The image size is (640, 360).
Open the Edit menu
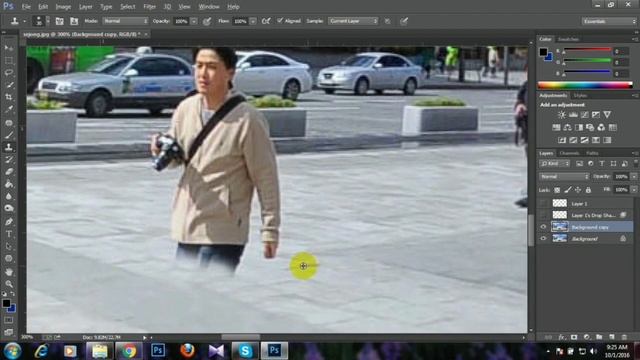tap(43, 7)
